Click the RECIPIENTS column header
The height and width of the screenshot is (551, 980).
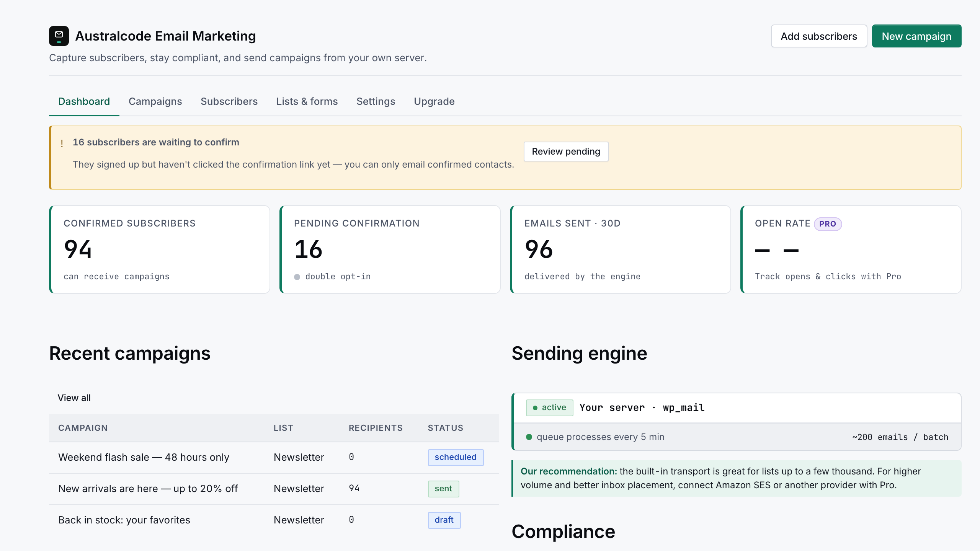coord(376,428)
